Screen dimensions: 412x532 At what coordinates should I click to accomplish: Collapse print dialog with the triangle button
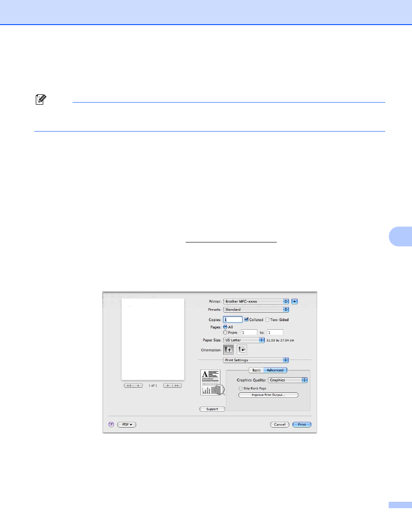point(295,301)
